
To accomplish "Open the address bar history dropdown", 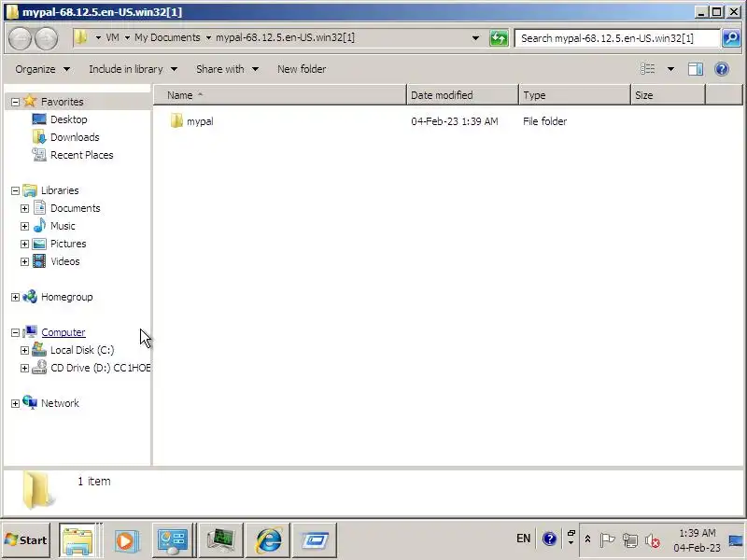I will click(x=475, y=38).
